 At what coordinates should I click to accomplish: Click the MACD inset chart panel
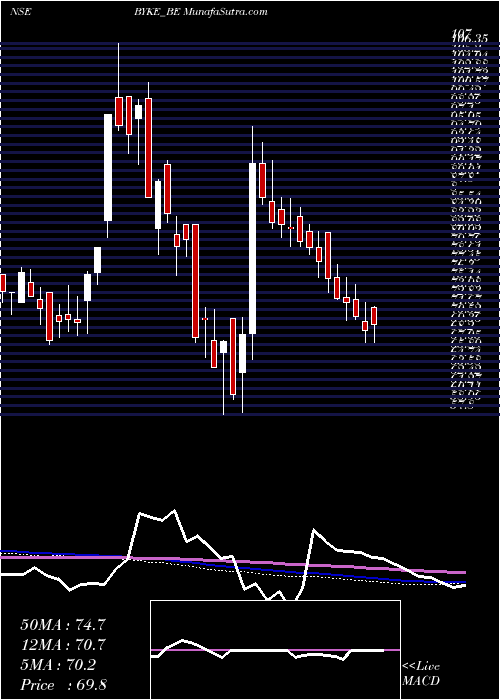point(275,650)
